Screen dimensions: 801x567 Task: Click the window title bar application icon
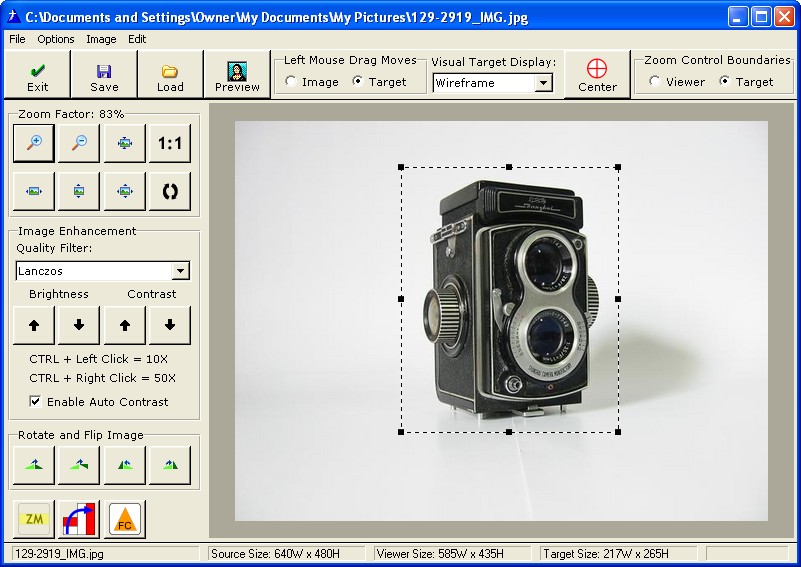click(x=13, y=17)
